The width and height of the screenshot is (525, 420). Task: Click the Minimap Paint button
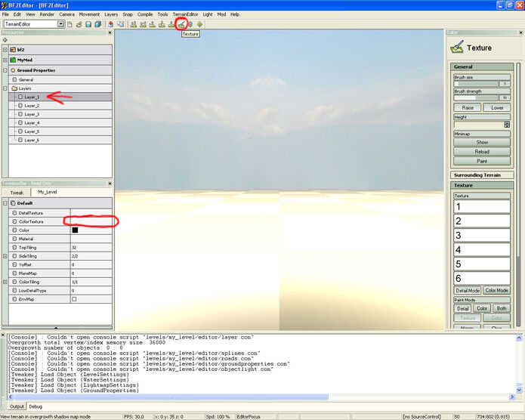coord(482,161)
